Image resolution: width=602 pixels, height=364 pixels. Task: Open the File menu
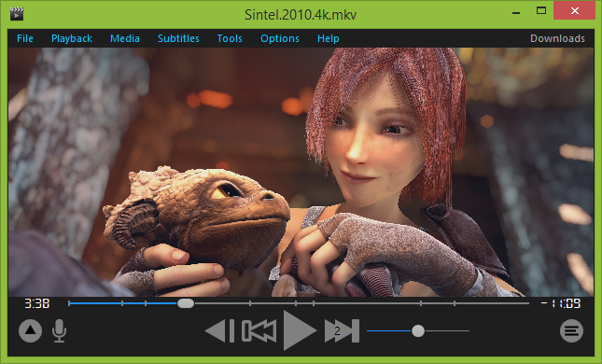(x=25, y=38)
